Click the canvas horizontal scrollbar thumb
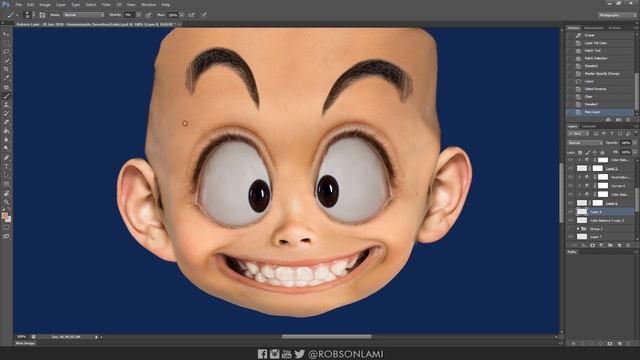 pos(327,337)
